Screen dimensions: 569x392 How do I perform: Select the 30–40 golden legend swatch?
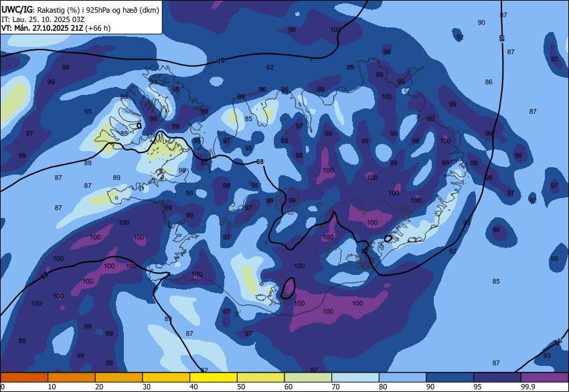pos(166,377)
